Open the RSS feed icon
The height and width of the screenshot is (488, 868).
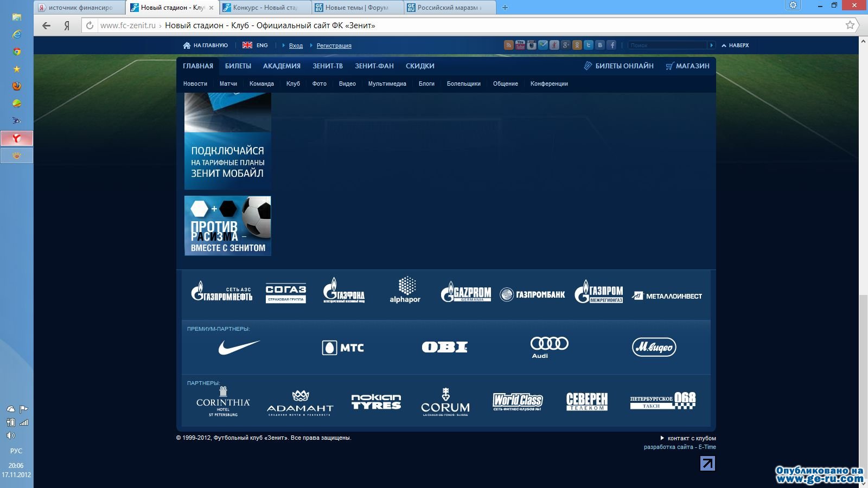click(508, 45)
